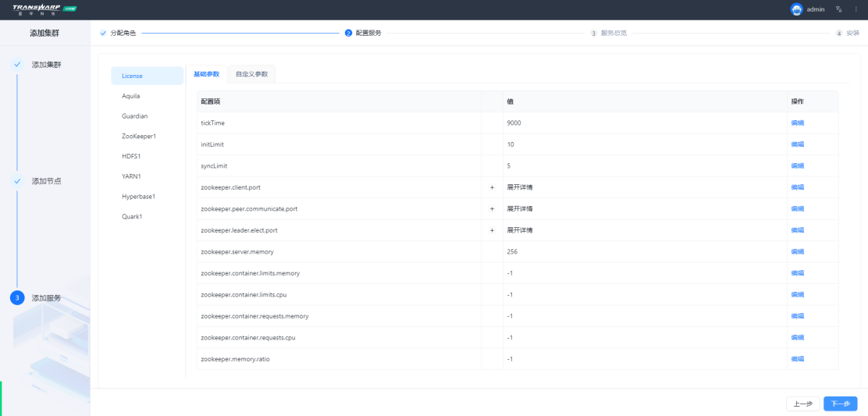The height and width of the screenshot is (416, 868).
Task: Edit zookeeper.container.limits.memory row
Action: tap(797, 272)
